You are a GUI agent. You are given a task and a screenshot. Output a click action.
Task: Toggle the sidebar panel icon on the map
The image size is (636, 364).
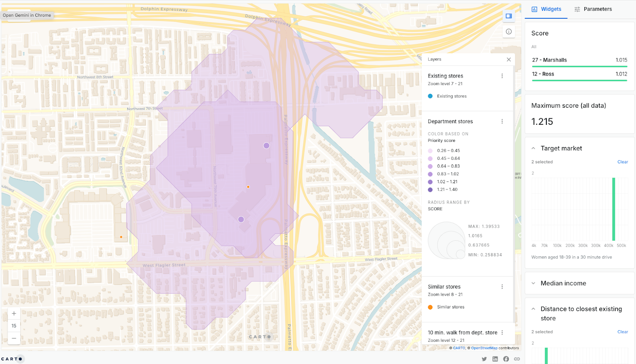[x=509, y=16]
